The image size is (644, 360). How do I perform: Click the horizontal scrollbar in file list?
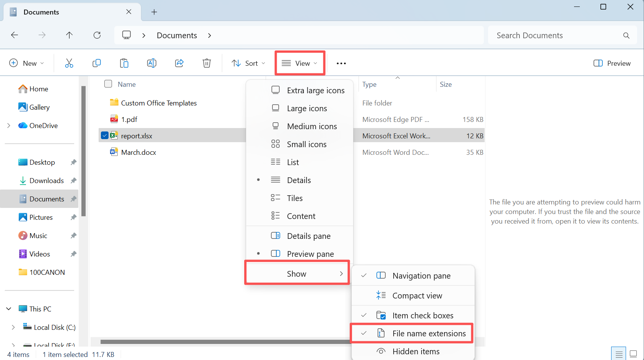(x=225, y=342)
